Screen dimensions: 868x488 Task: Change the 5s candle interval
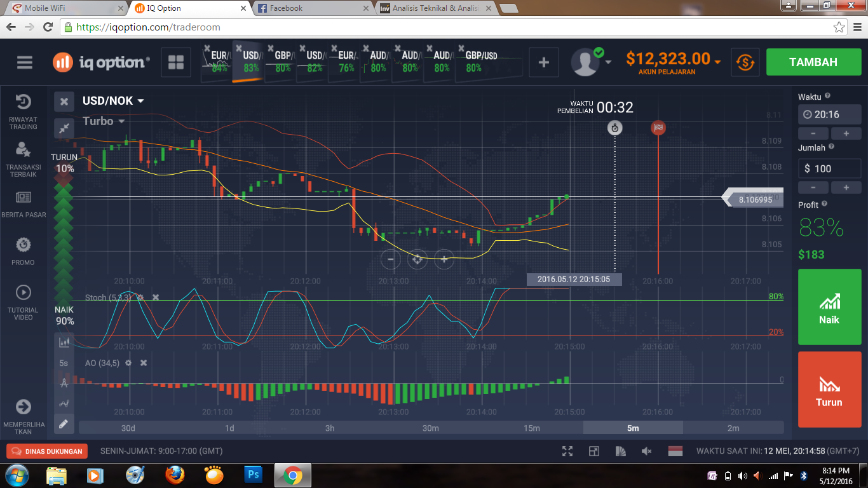tap(64, 363)
